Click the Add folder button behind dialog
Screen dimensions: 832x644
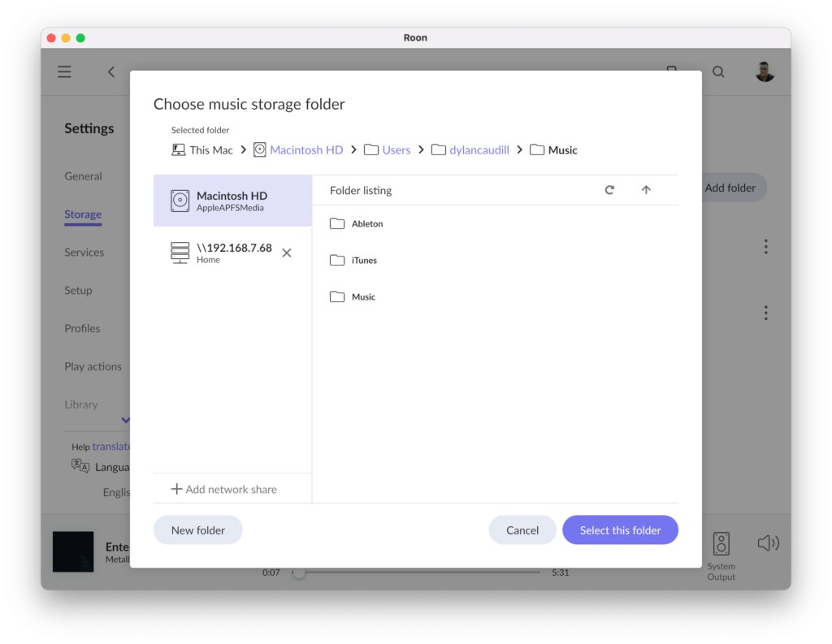pyautogui.click(x=734, y=188)
